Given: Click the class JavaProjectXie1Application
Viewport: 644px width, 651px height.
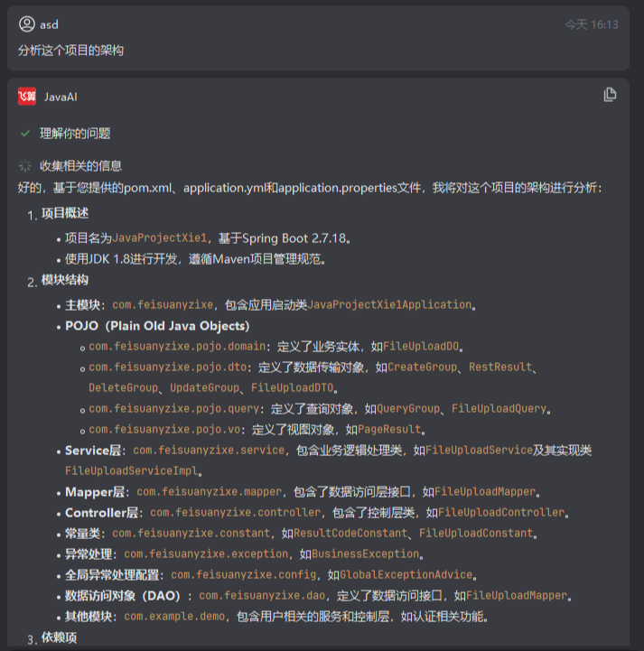Looking at the screenshot, I should 389,305.
